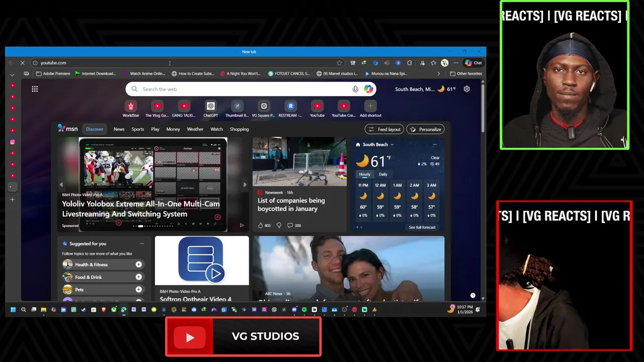Open new tab page settings gear

[467, 89]
